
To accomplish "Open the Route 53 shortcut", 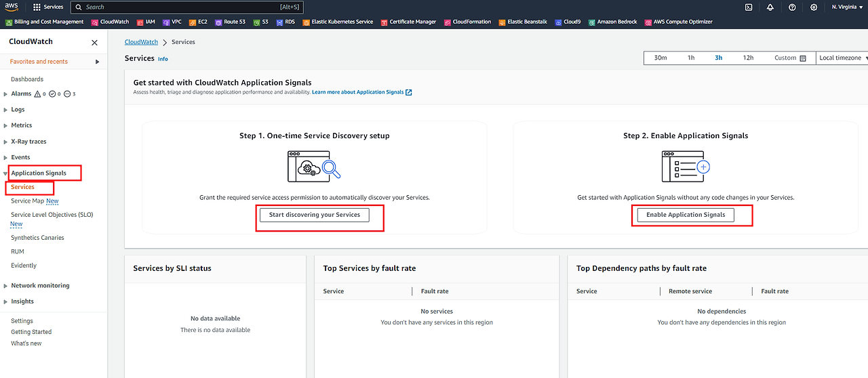I will (x=230, y=22).
